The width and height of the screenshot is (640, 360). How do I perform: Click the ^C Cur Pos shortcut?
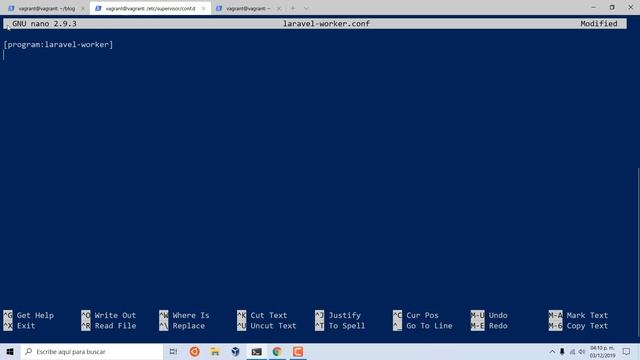coord(416,315)
